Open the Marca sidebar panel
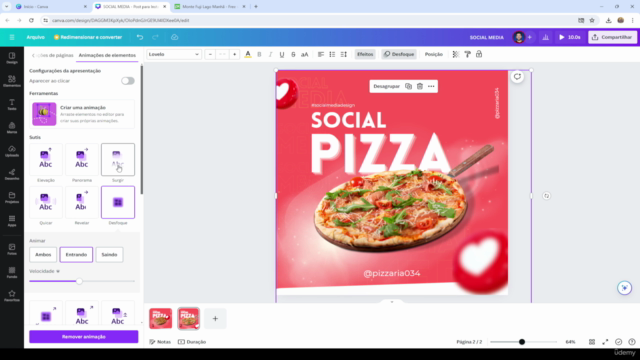The image size is (640, 360). click(x=12, y=128)
